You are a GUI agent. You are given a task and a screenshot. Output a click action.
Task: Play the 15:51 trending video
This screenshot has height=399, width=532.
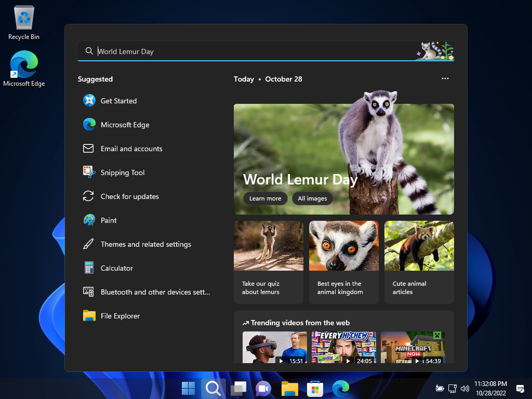pos(275,348)
